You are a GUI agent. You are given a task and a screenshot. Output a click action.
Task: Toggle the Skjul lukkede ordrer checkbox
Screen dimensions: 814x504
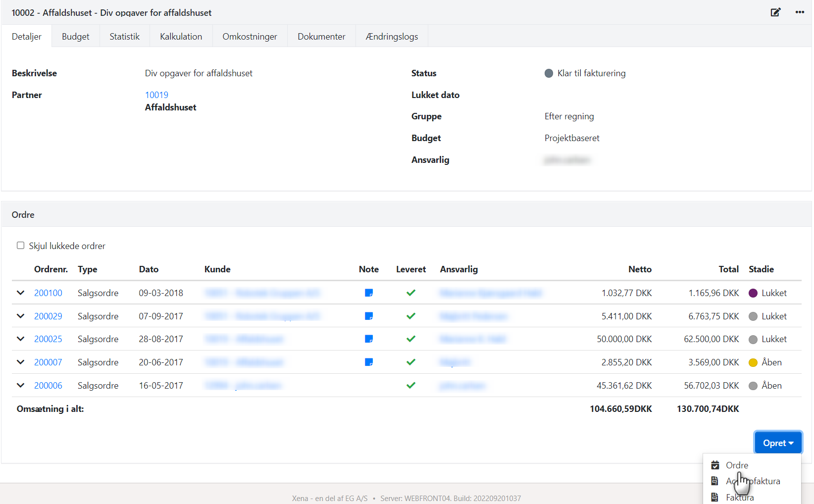[21, 246]
